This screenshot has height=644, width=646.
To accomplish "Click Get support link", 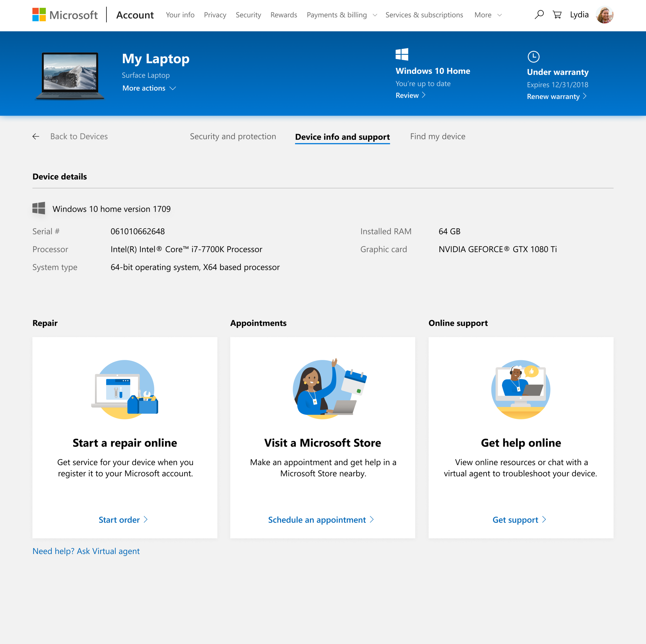I will 519,520.
